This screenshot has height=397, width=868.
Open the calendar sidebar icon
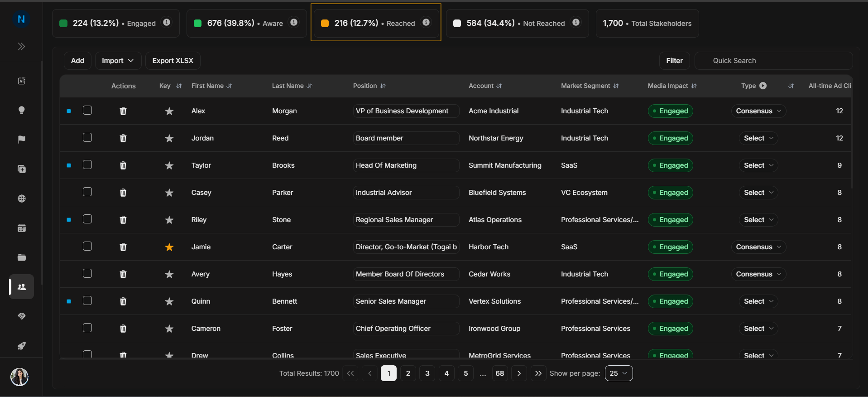coord(21,228)
